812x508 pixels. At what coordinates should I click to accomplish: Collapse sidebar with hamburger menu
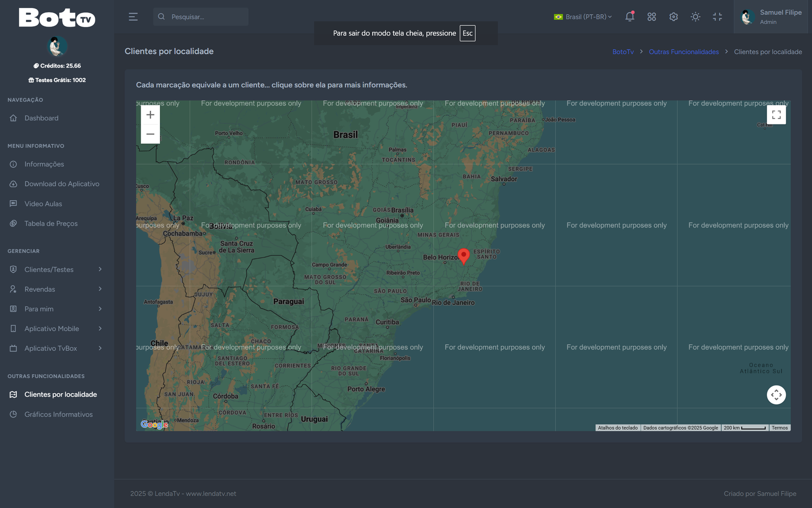coord(133,17)
